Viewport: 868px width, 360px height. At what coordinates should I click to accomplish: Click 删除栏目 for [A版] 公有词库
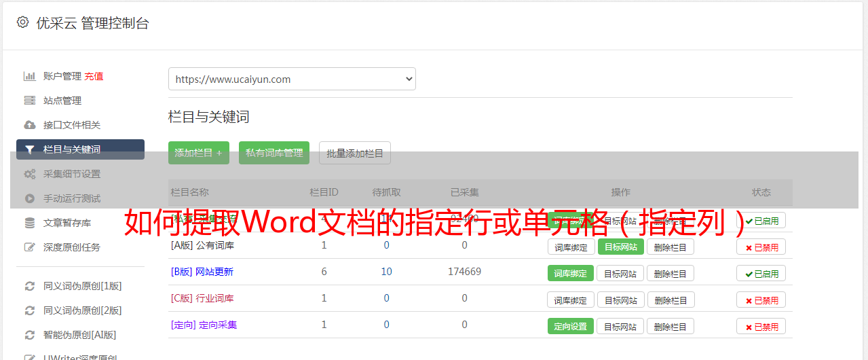[x=671, y=247]
